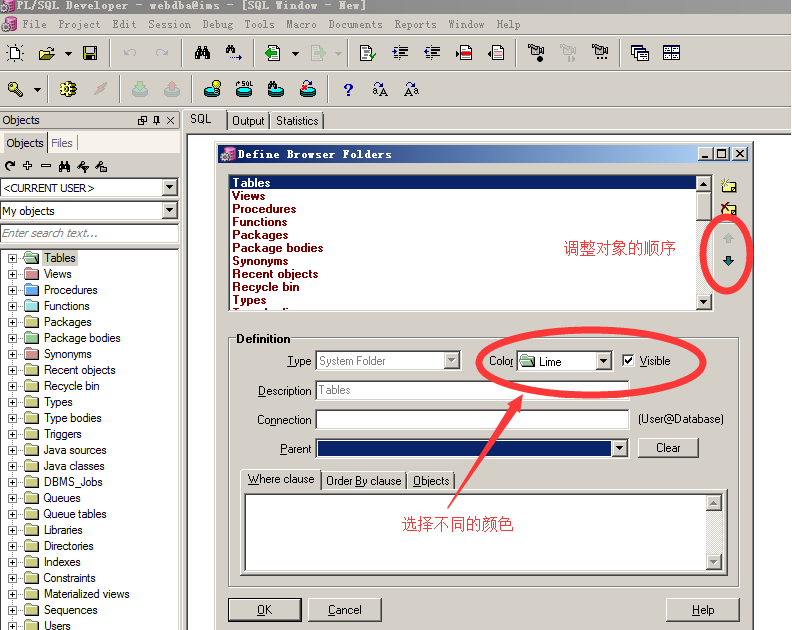Image resolution: width=792 pixels, height=630 pixels.
Task: Open the Reports menu
Action: click(415, 24)
